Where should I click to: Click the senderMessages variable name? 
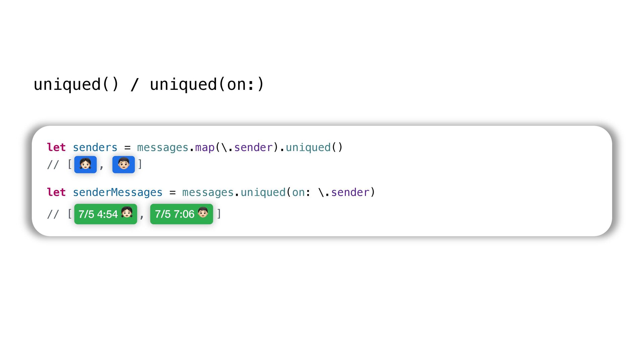coord(118,192)
